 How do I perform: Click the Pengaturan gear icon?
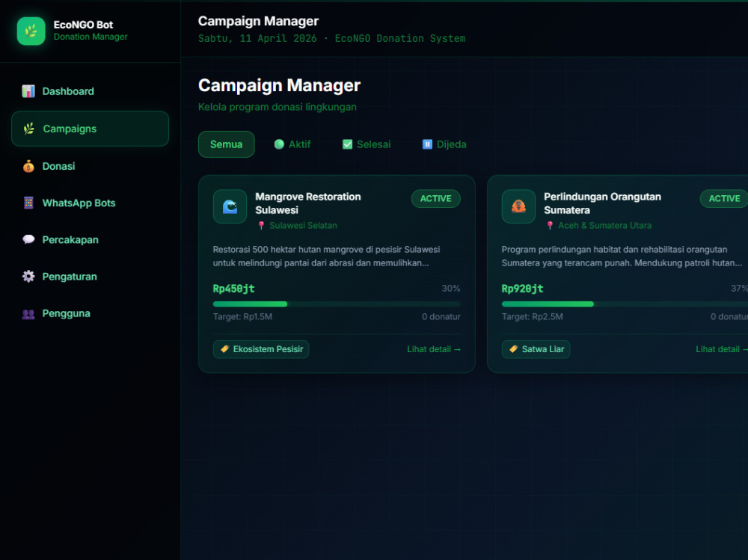point(28,277)
